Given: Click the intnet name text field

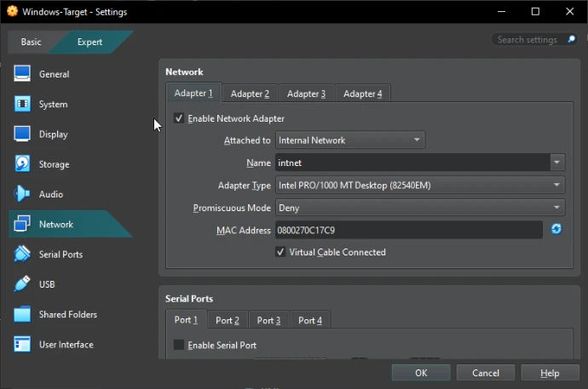Looking at the screenshot, I should pos(413,163).
